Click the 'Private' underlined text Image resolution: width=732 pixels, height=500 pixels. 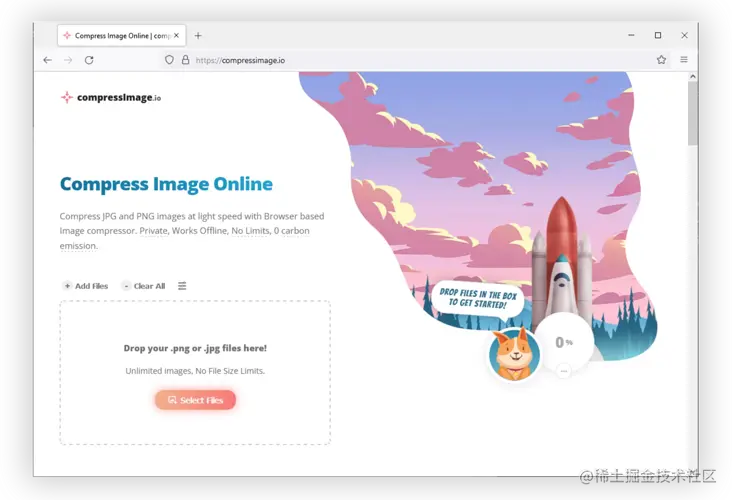click(x=153, y=231)
